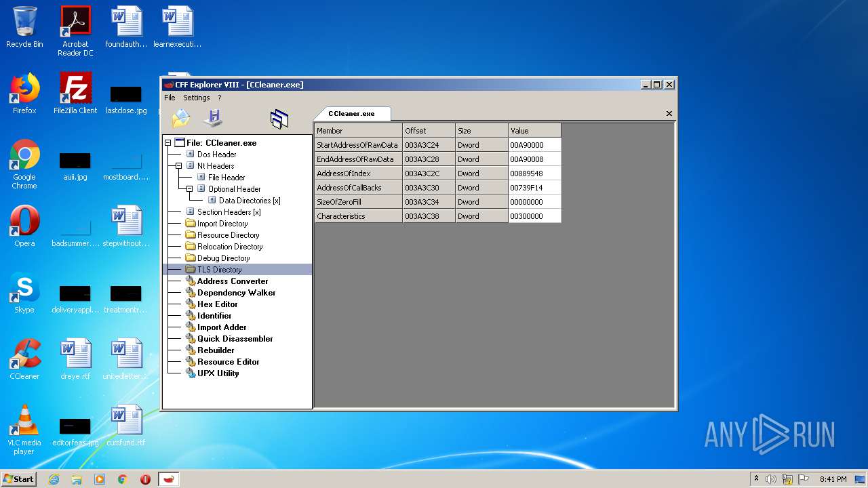The width and height of the screenshot is (868, 488).
Task: Click the Value column header
Action: 534,131
